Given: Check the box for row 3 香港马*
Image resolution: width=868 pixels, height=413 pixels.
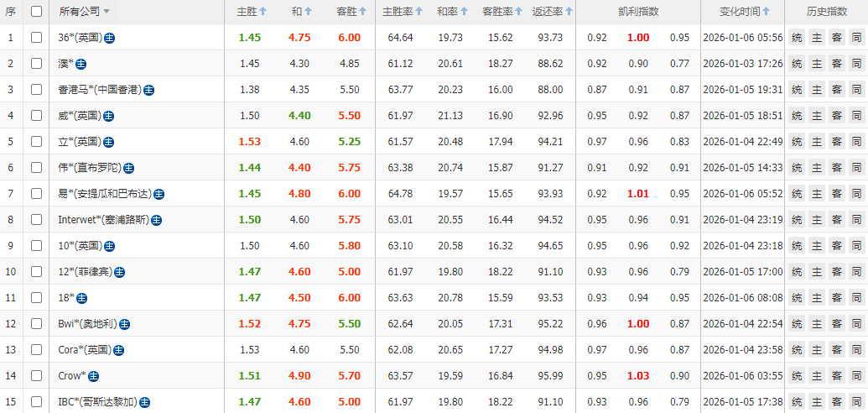Looking at the screenshot, I should 36,90.
